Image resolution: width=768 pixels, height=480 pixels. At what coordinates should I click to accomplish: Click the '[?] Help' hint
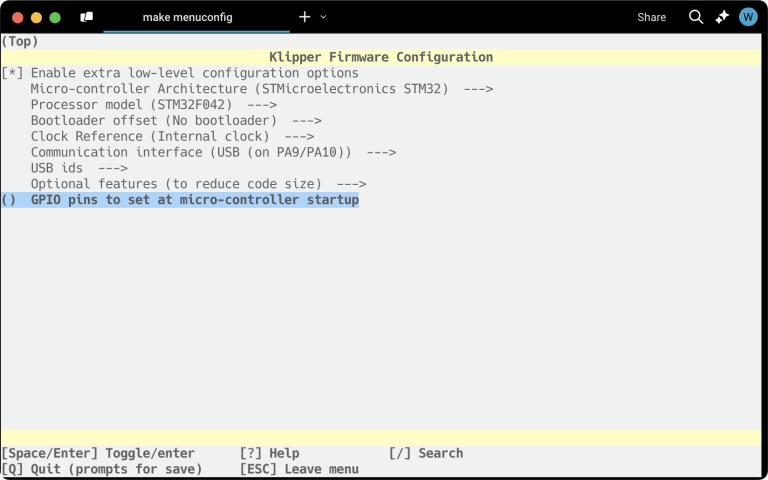click(269, 453)
